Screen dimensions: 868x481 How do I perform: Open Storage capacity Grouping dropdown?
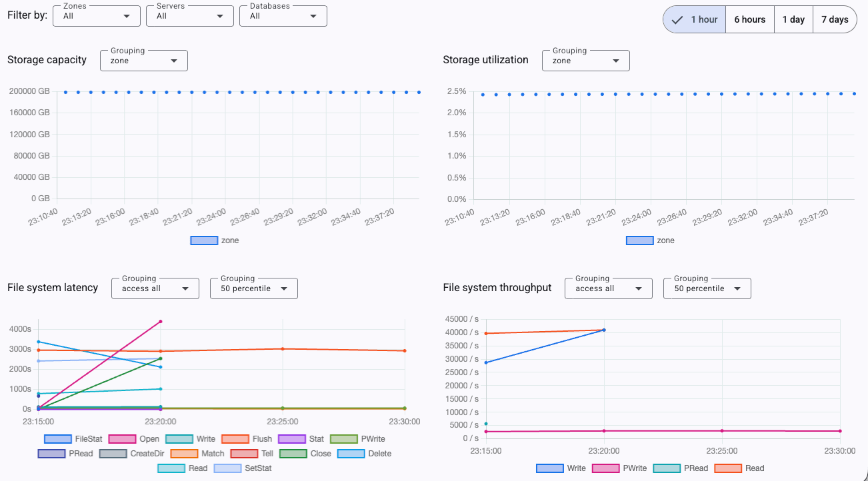coord(144,61)
